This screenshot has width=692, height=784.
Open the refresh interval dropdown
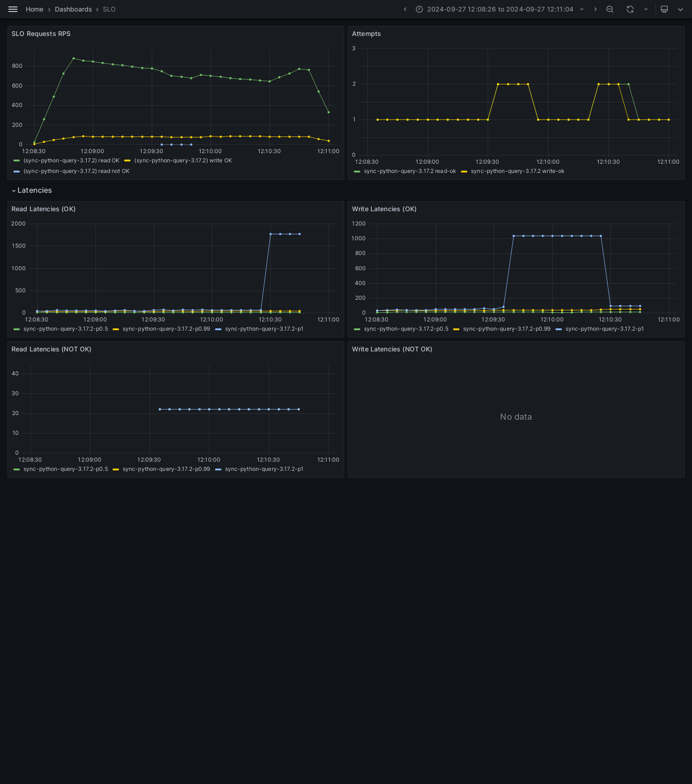tap(646, 9)
